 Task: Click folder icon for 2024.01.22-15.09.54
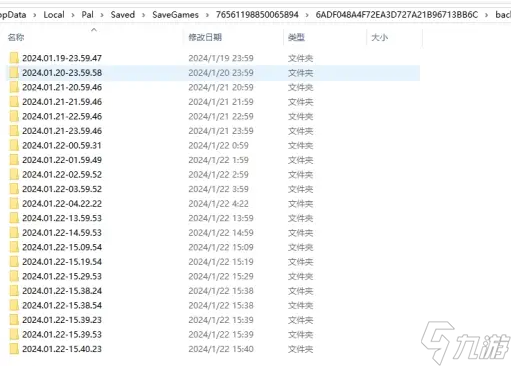click(x=14, y=247)
